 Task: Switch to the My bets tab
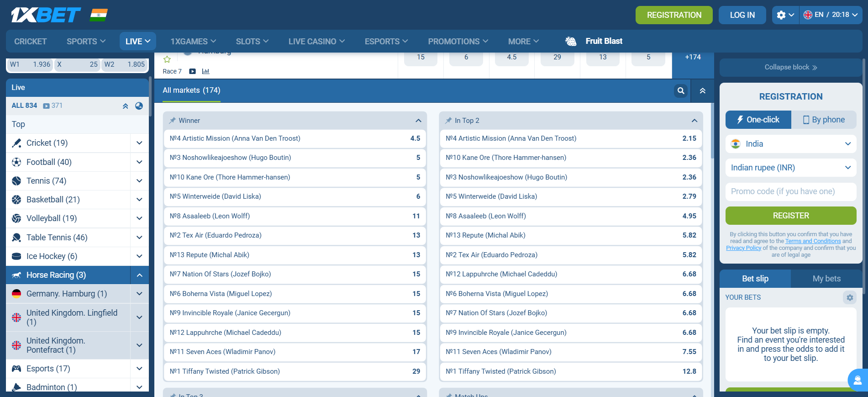coord(826,279)
